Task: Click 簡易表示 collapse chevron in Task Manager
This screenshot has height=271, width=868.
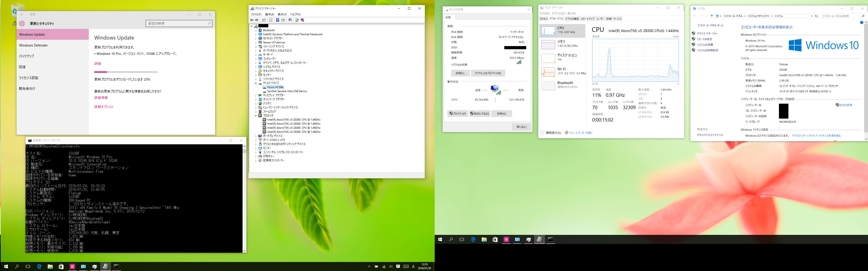Action: [x=542, y=133]
